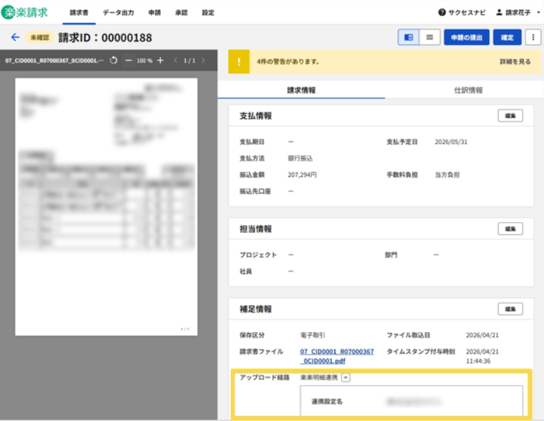
Task: Click the 当方負担 fee value
Action: [x=447, y=175]
